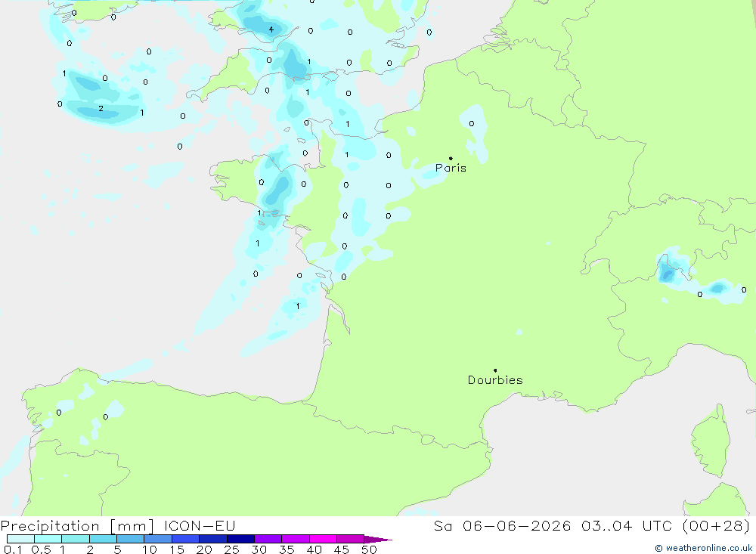Viewport: 756px width, 554px height.
Task: Click the Dourbies city label
Action: [x=495, y=380]
